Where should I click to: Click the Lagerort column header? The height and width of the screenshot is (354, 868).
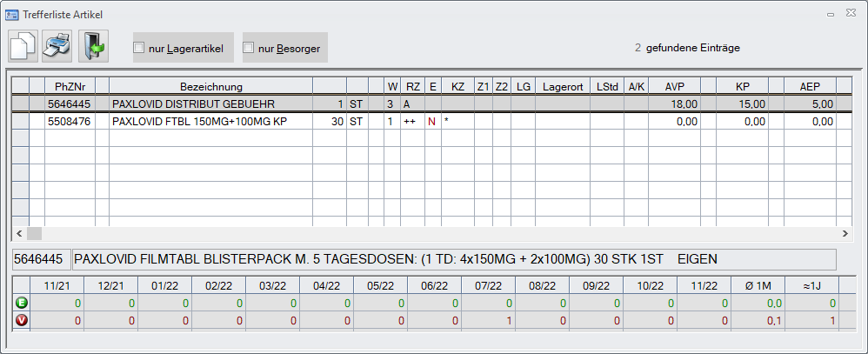click(561, 86)
